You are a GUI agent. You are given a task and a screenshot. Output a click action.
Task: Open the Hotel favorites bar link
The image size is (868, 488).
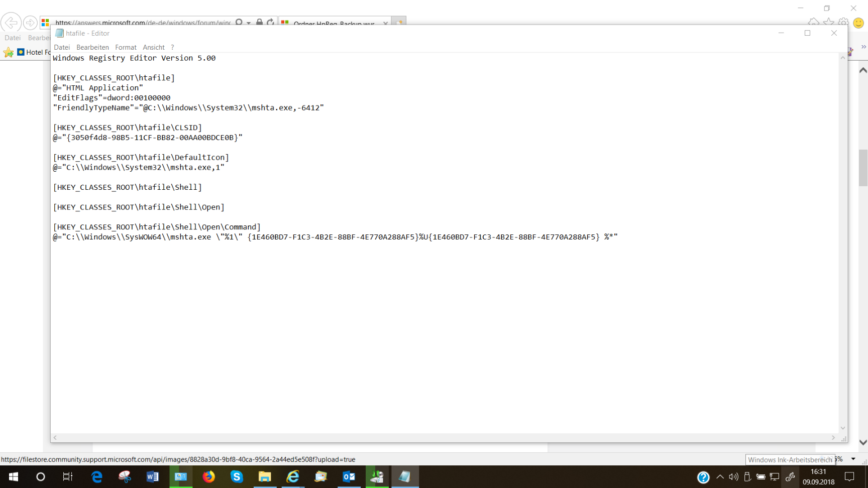click(x=34, y=52)
